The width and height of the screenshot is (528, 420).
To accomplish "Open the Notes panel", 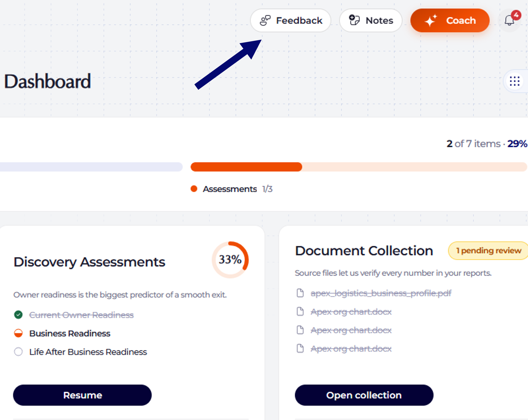I will point(371,21).
